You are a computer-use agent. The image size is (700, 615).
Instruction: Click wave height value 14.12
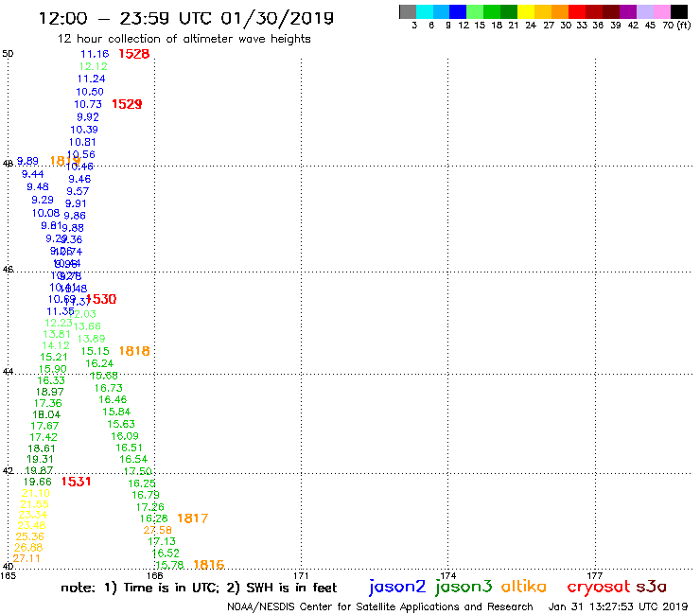click(56, 345)
